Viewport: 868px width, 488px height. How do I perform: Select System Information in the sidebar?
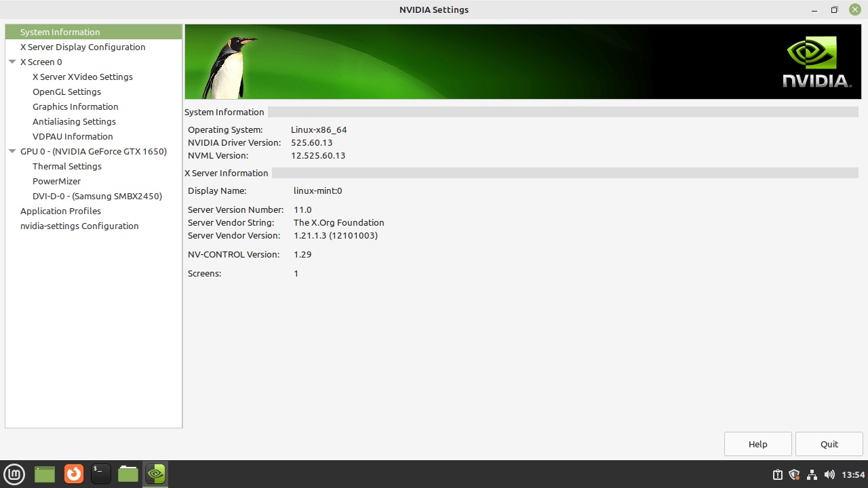click(94, 32)
